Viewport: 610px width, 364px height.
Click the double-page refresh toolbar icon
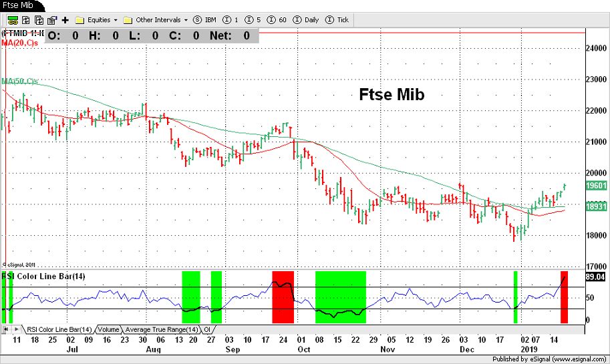39,20
